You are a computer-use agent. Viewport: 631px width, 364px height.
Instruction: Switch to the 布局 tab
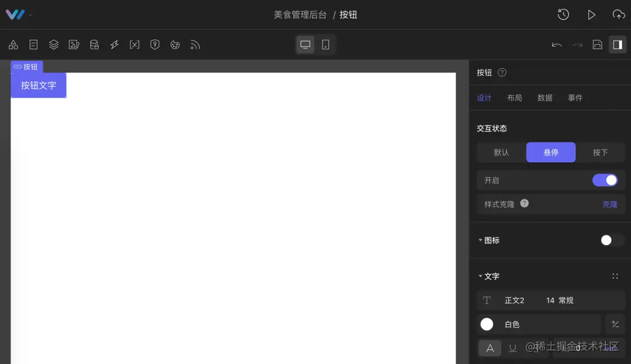pyautogui.click(x=515, y=98)
